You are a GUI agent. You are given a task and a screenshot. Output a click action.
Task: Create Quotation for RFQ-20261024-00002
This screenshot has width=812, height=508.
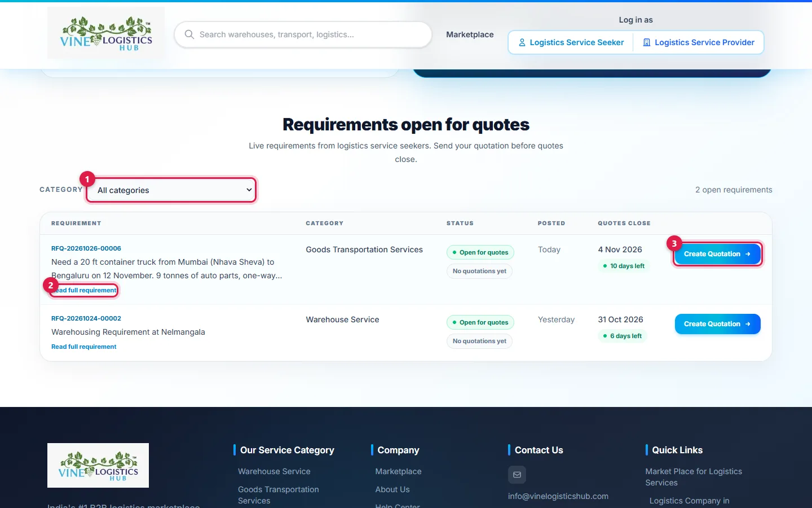coord(717,324)
